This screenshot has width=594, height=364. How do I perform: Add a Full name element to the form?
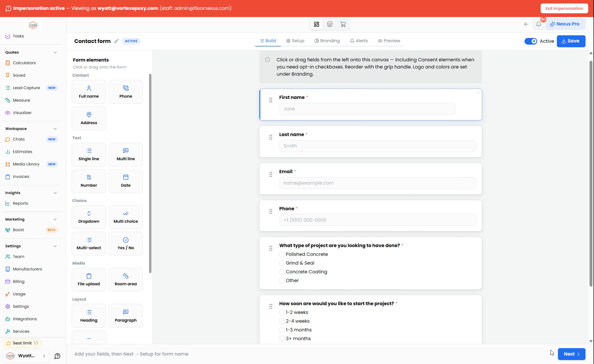coord(89,92)
